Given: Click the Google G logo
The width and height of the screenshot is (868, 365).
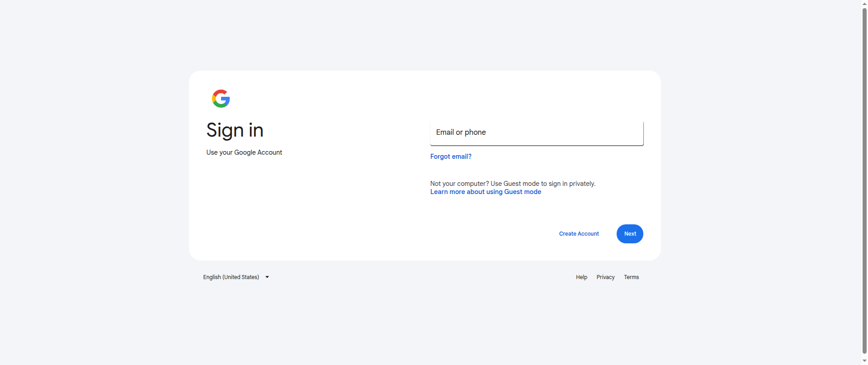Looking at the screenshot, I should [221, 99].
